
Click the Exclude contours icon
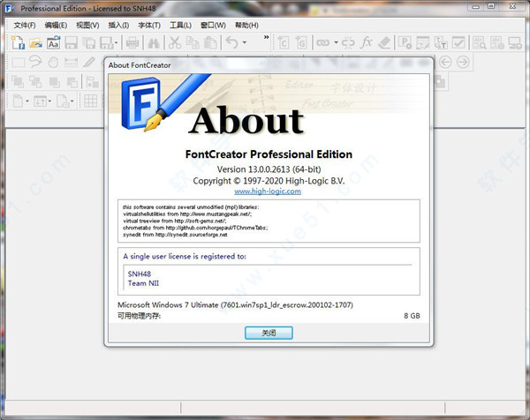click(x=35, y=82)
